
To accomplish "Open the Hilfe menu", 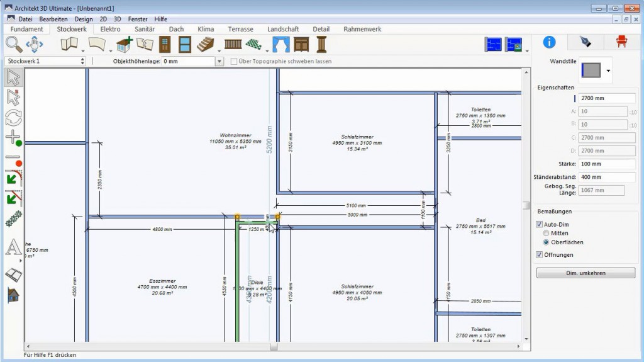I will (x=160, y=19).
